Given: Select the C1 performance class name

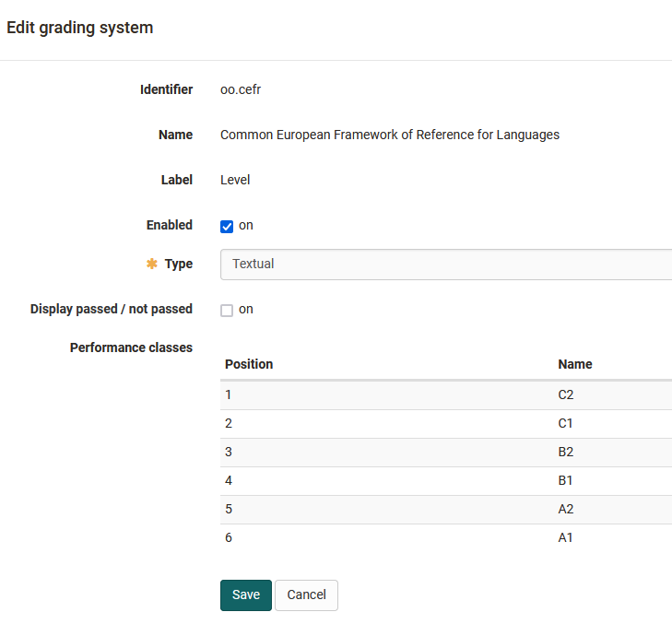Looking at the screenshot, I should click(x=566, y=424).
